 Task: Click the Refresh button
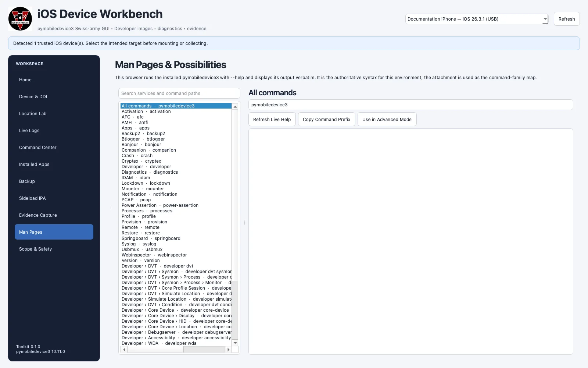click(566, 19)
